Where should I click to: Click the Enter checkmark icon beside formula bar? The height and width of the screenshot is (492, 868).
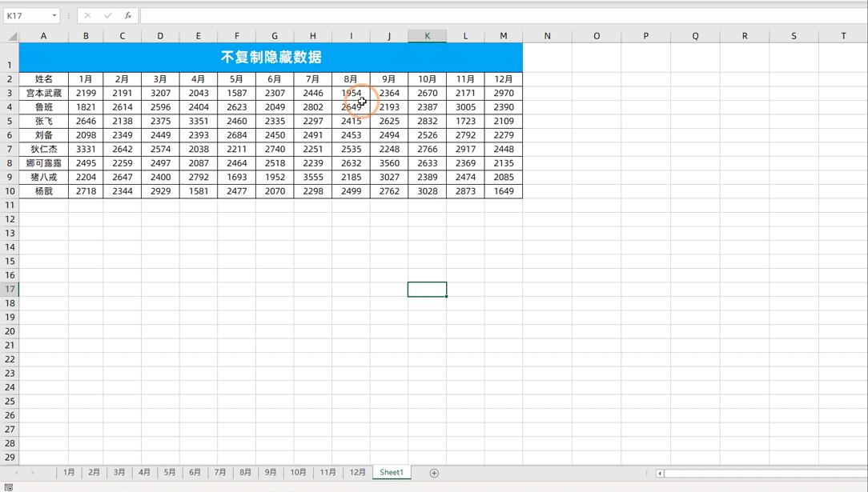[x=107, y=14]
